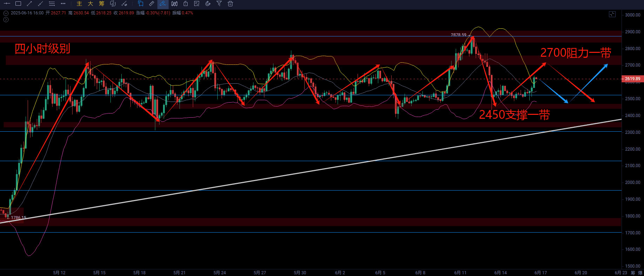Screen dimensions: 644x276
Task: Click the 6月 5 date axis label
Action: [x=380, y=273]
